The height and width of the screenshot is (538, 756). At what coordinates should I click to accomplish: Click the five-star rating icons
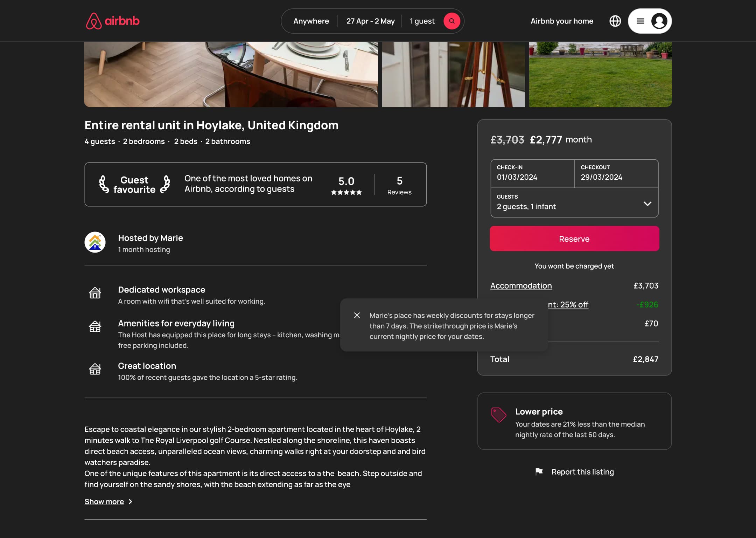tap(346, 192)
